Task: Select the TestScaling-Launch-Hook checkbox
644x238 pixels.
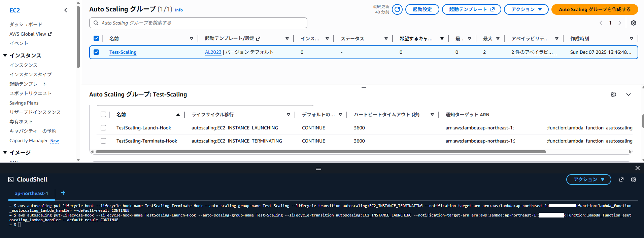Action: pyautogui.click(x=103, y=128)
